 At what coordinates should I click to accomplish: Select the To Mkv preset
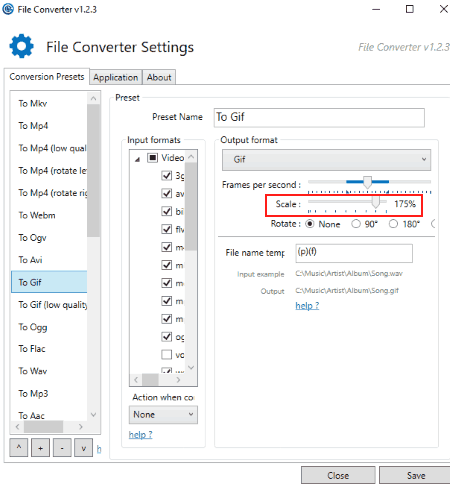49,103
